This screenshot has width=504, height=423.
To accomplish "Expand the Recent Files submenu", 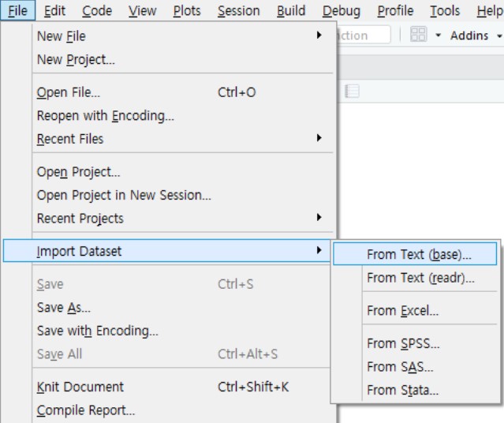I will [319, 139].
